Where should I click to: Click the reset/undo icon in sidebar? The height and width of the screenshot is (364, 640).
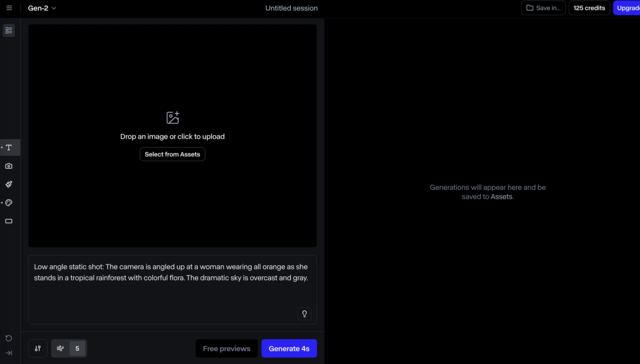coord(9,338)
